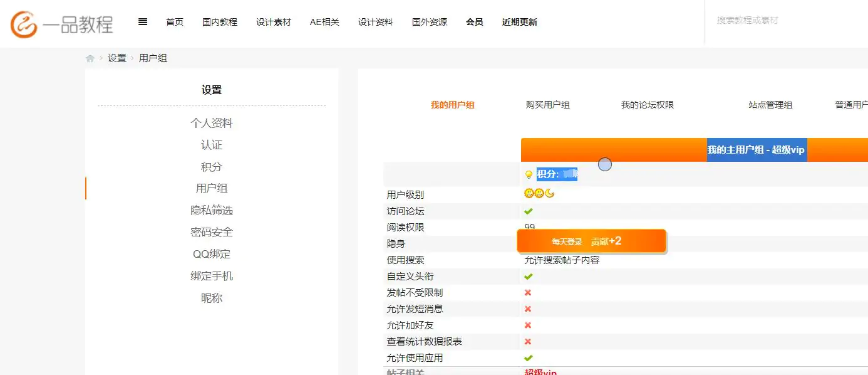Open 密码安全 in settings sidebar
The width and height of the screenshot is (868, 375).
pyautogui.click(x=212, y=232)
